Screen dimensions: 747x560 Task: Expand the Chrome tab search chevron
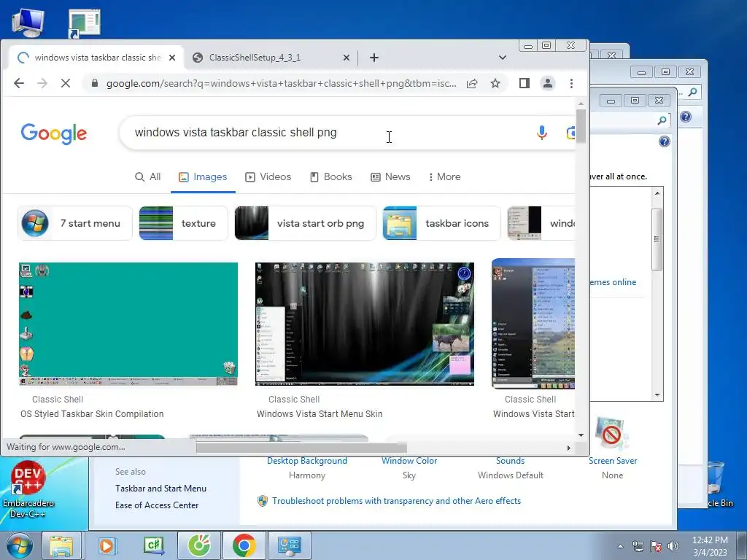point(502,58)
